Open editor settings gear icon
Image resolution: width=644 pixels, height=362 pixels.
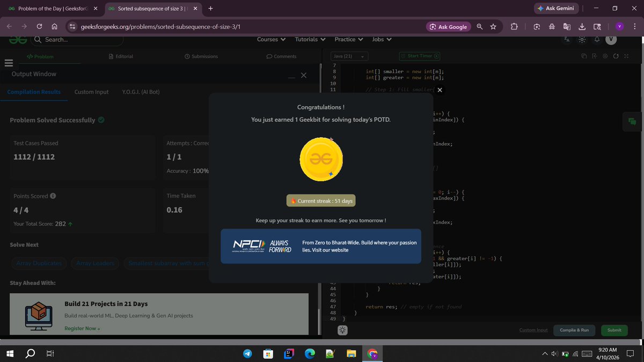[605, 56]
